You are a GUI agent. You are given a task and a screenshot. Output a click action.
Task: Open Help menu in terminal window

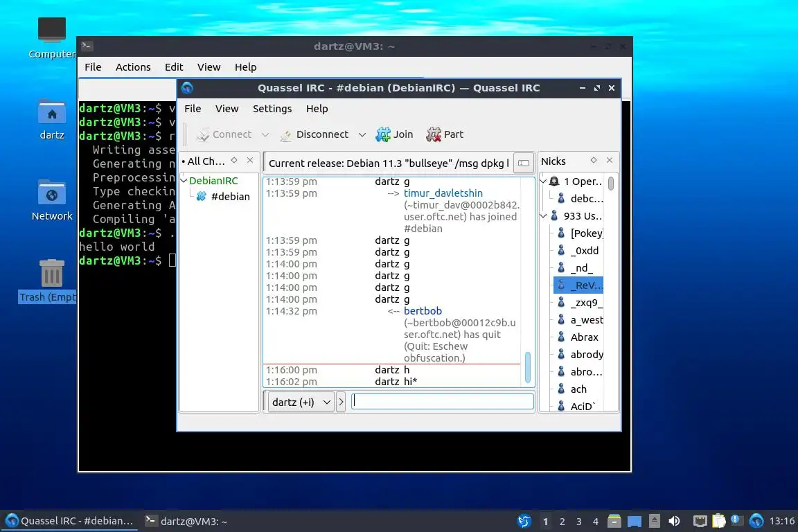tap(245, 66)
